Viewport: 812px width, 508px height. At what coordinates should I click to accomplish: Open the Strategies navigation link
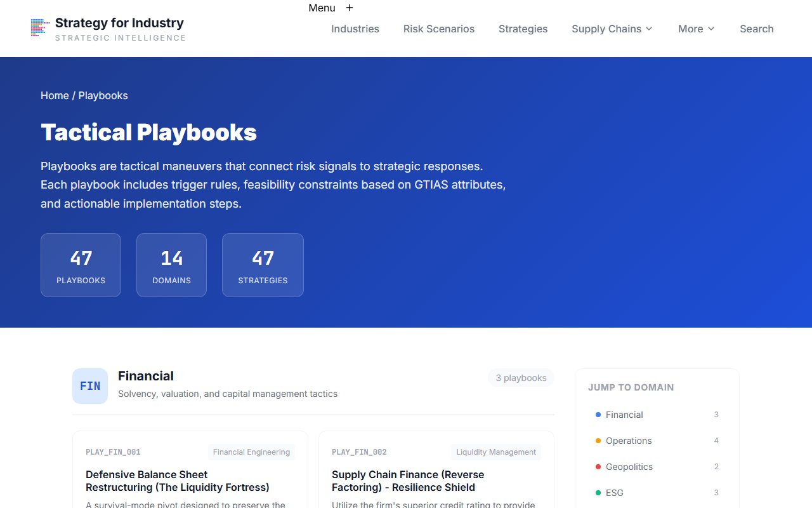[523, 29]
